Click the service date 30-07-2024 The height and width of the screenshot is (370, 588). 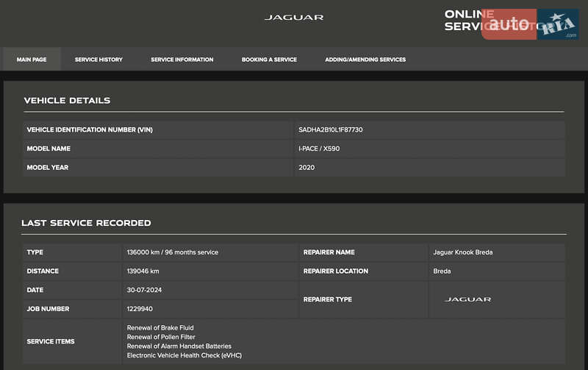[144, 290]
